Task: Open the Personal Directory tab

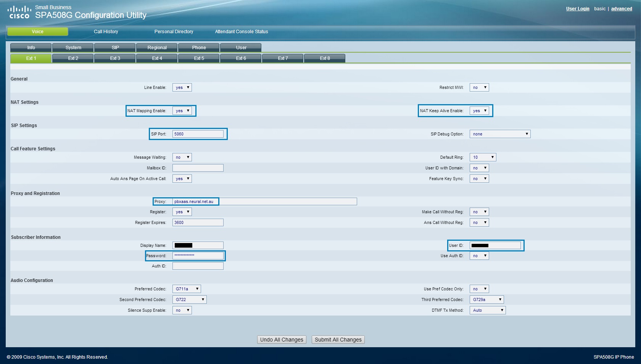Action: [x=174, y=32]
